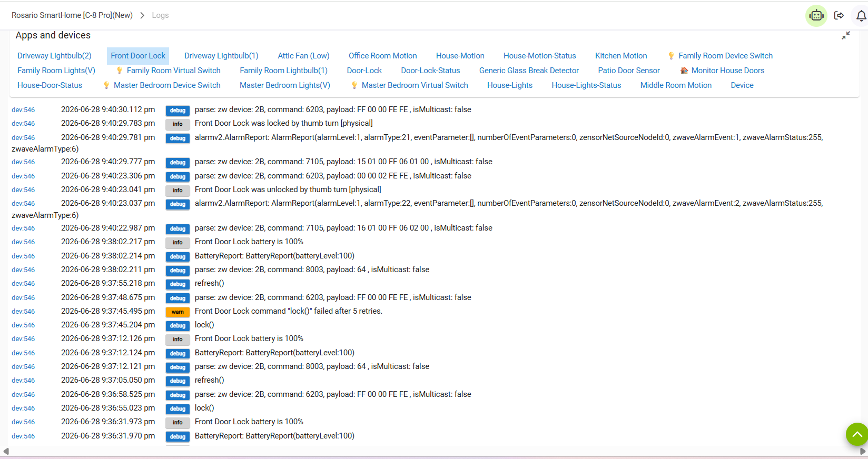Select Family Room Lights(V) filter

pyautogui.click(x=56, y=71)
